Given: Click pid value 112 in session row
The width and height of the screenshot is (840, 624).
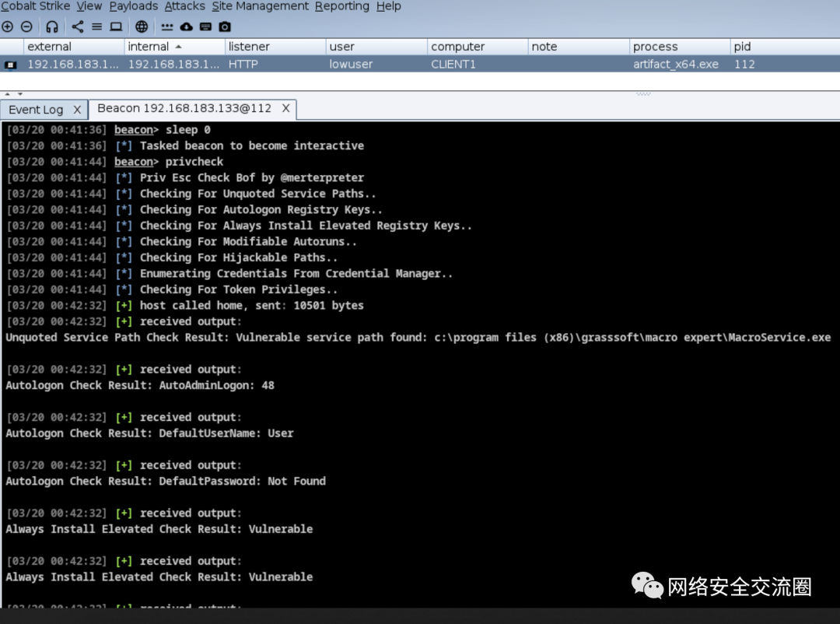Looking at the screenshot, I should click(744, 65).
